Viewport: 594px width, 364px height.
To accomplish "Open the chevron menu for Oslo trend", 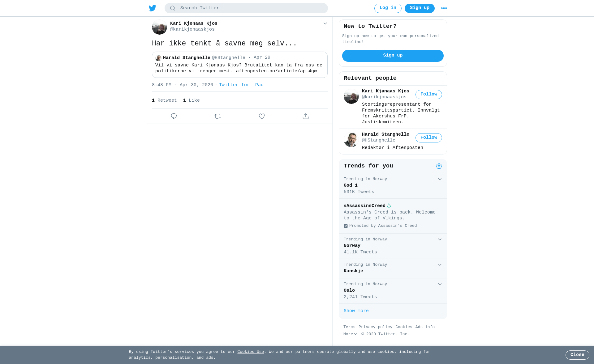I will pos(440,284).
